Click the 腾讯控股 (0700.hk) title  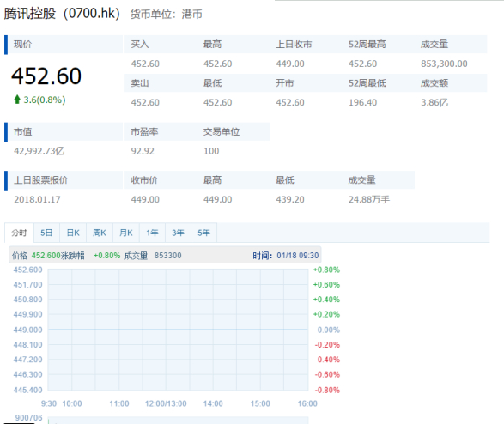62,14
